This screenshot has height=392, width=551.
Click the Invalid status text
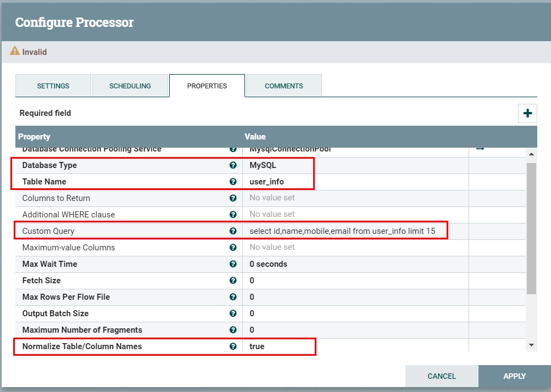tap(35, 52)
